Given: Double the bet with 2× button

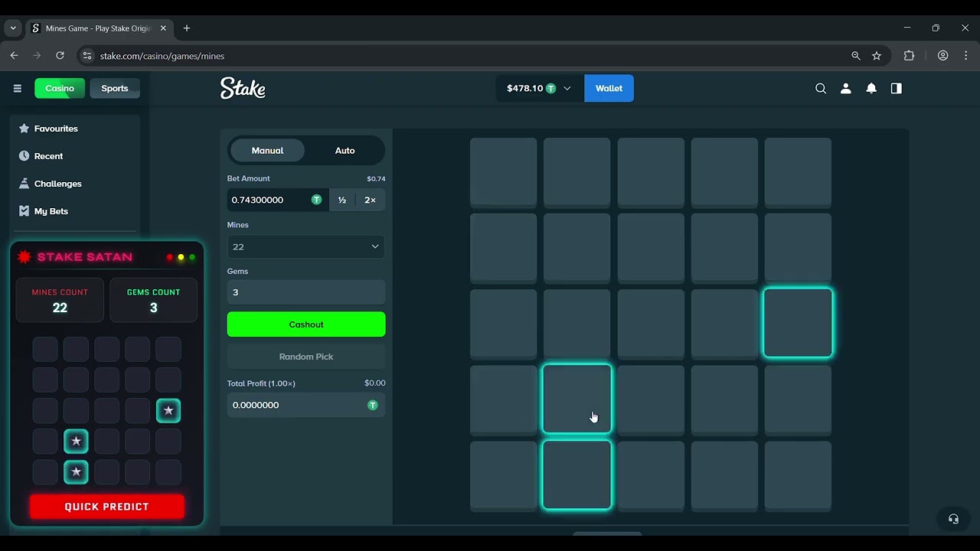Looking at the screenshot, I should tap(371, 200).
